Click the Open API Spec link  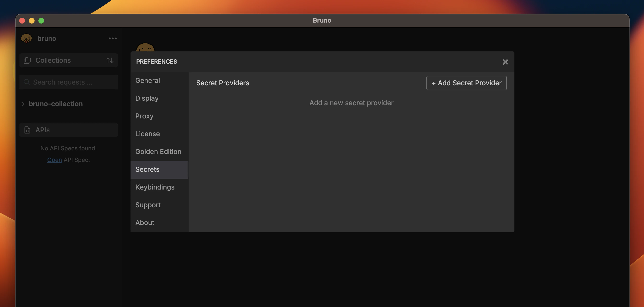54,160
